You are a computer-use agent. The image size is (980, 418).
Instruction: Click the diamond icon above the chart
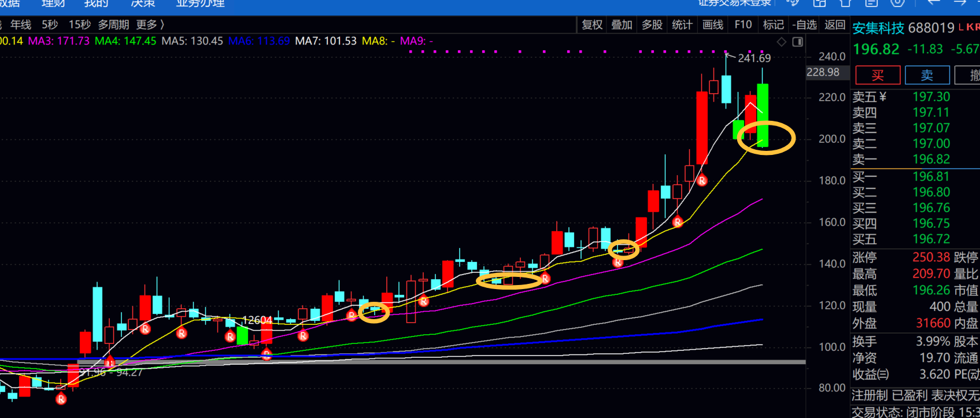click(x=781, y=42)
